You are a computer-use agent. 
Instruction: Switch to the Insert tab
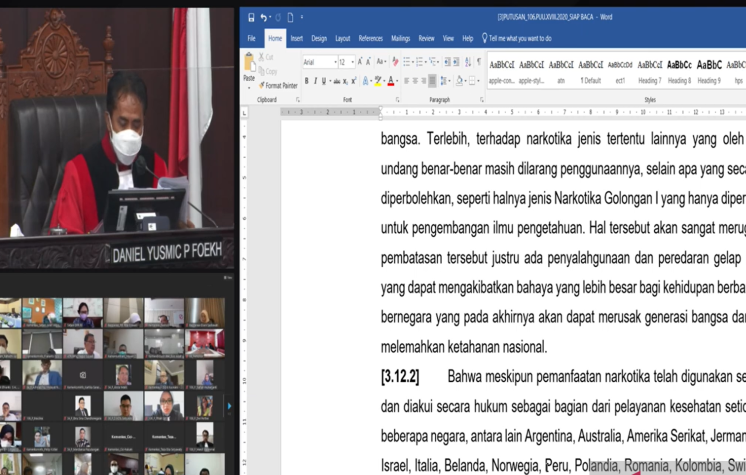pos(296,39)
